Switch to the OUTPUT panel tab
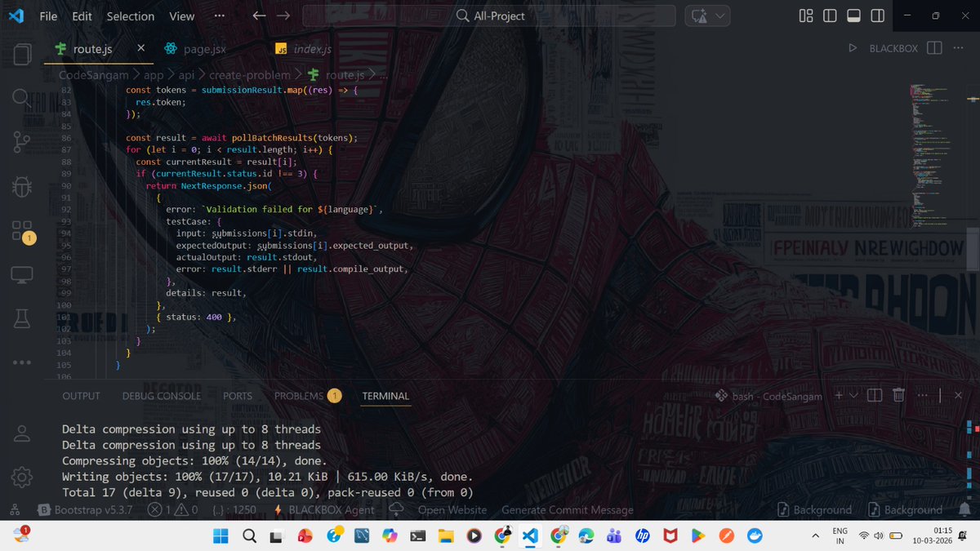The width and height of the screenshot is (980, 551). 81,396
